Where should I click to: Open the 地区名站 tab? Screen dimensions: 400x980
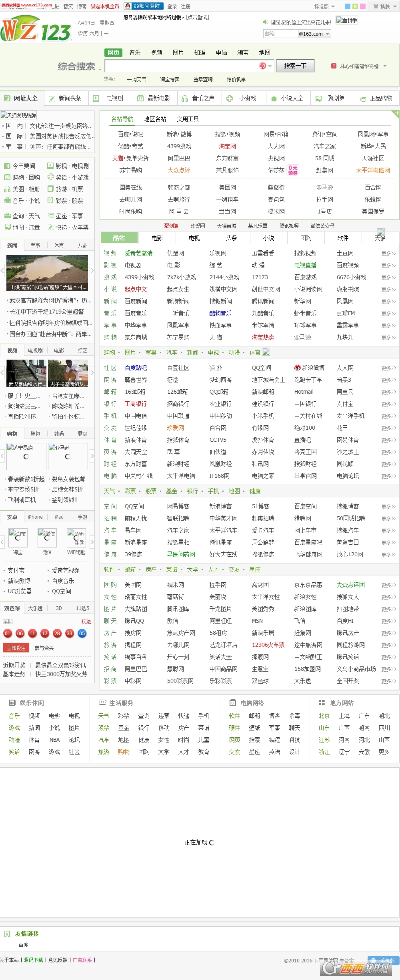[155, 119]
